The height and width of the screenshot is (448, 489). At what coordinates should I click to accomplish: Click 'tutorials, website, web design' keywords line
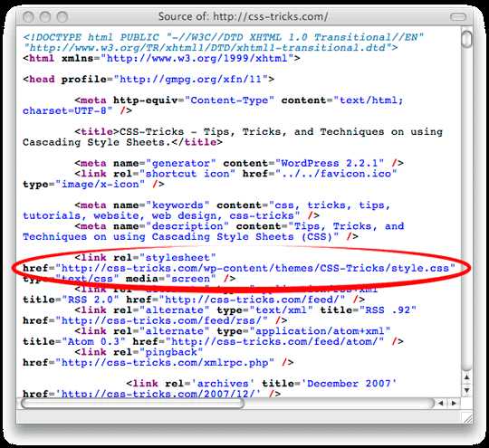click(120, 215)
